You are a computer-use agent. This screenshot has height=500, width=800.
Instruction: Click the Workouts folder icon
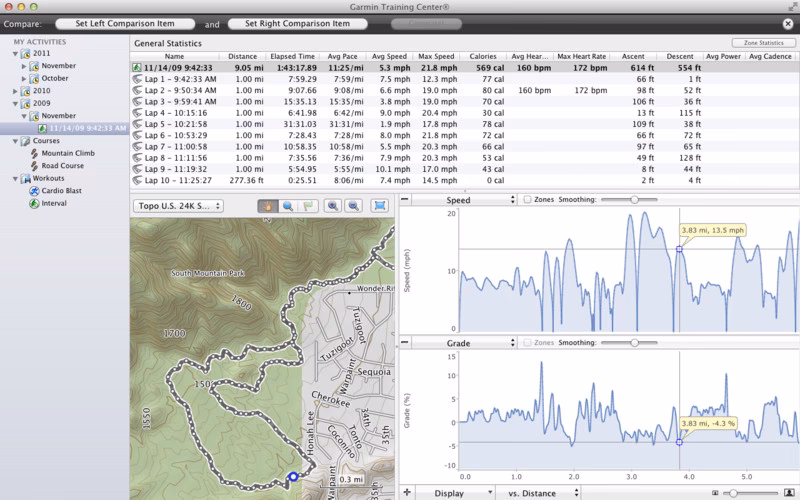coord(26,179)
